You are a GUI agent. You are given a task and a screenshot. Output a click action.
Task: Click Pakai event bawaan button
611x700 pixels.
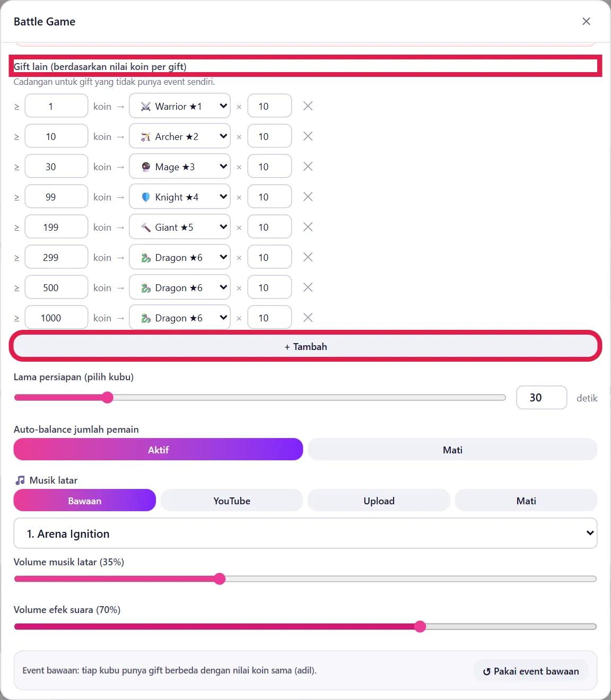pyautogui.click(x=531, y=671)
